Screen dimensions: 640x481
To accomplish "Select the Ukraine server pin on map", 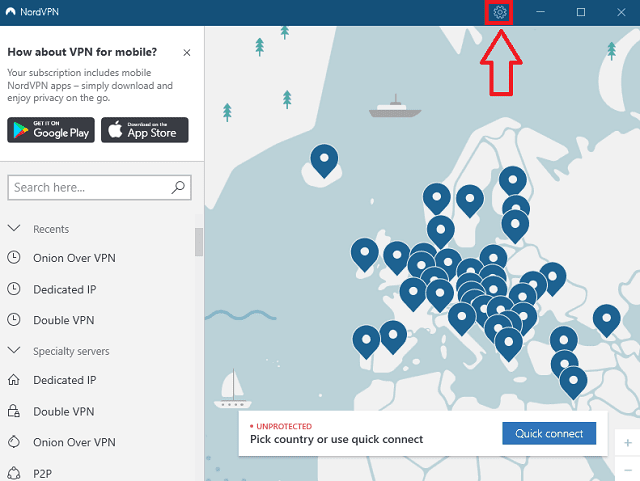I will [553, 278].
